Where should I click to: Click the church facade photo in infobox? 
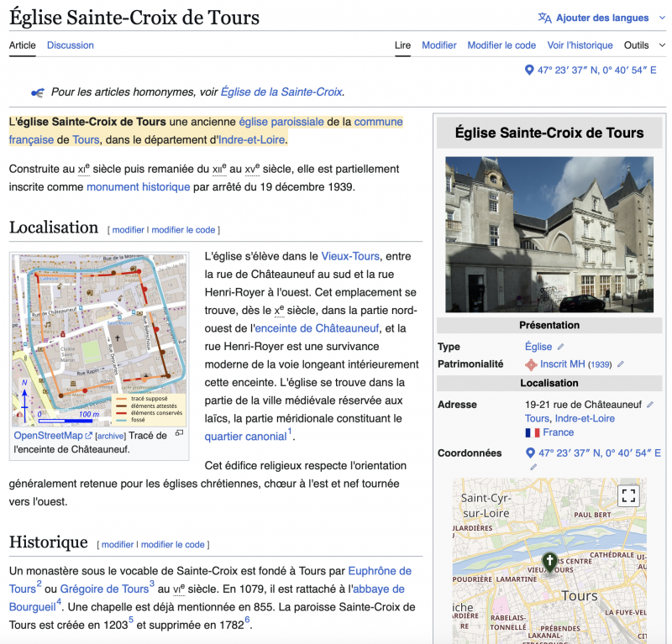549,234
